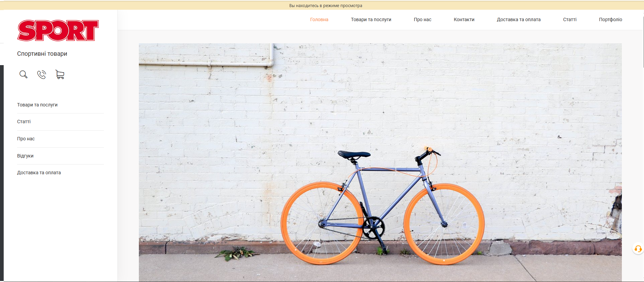Click the Спортивні товари site title
The height and width of the screenshot is (282, 644).
coord(42,54)
